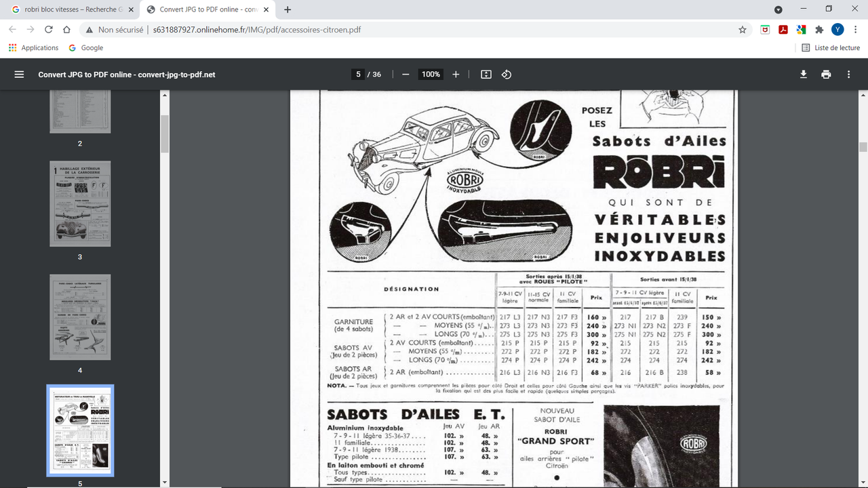Click the PDF title in viewer toolbar

coord(127,75)
